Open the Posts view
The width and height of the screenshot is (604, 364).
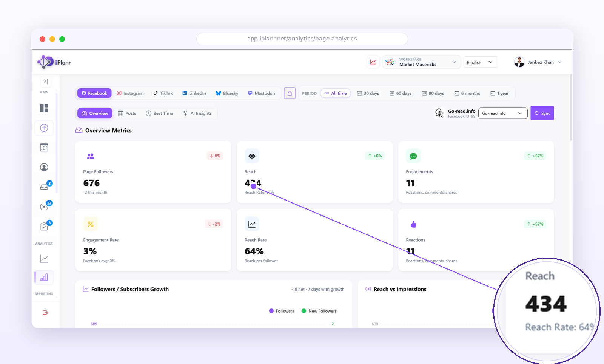(127, 113)
